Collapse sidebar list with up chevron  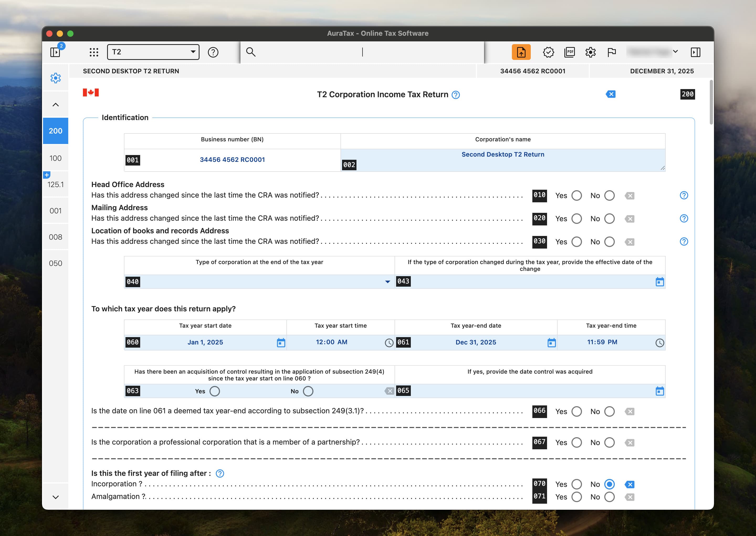(55, 105)
